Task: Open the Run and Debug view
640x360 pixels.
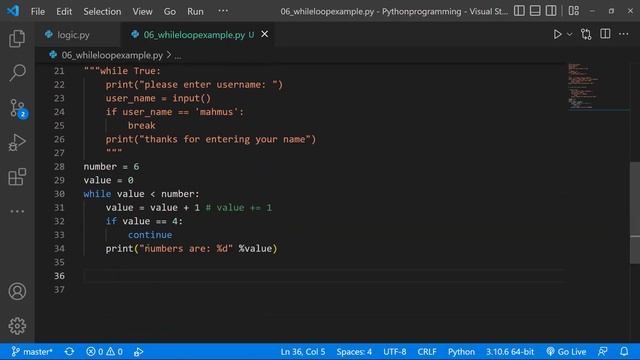Action: pyautogui.click(x=17, y=142)
